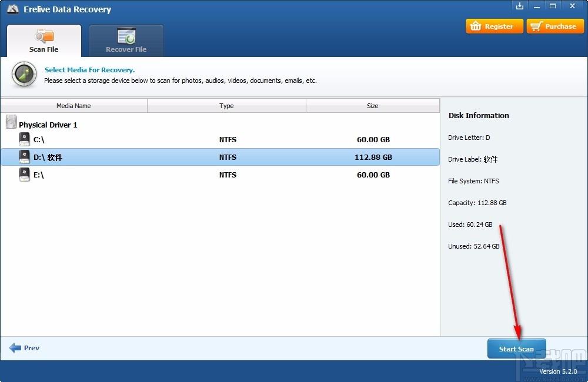Click the basket icon on Register
The image size is (588, 382).
476,26
